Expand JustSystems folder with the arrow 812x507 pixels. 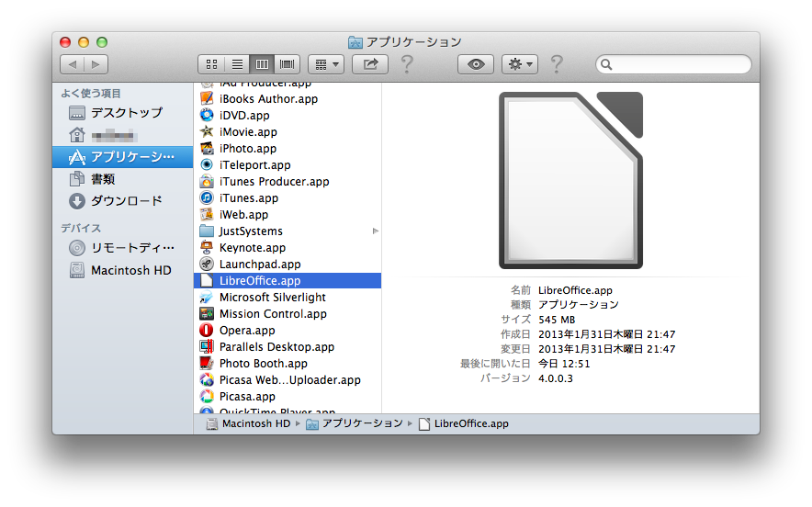(376, 231)
